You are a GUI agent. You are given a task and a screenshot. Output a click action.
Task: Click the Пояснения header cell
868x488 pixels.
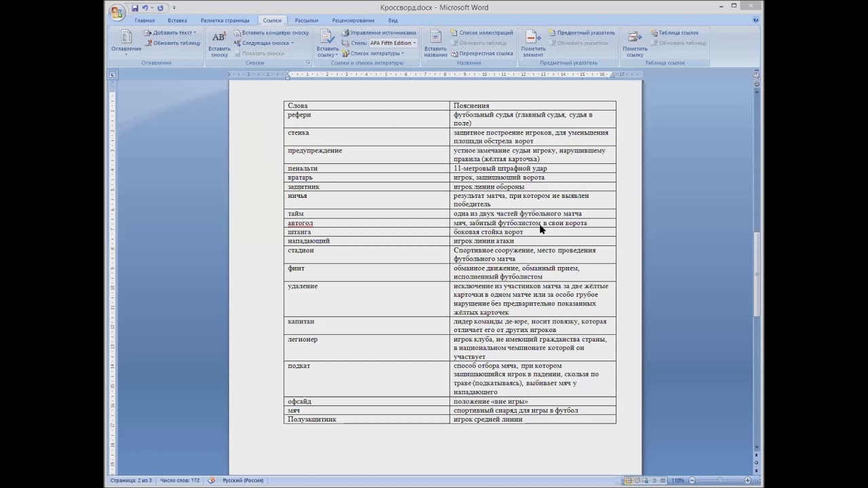(533, 106)
